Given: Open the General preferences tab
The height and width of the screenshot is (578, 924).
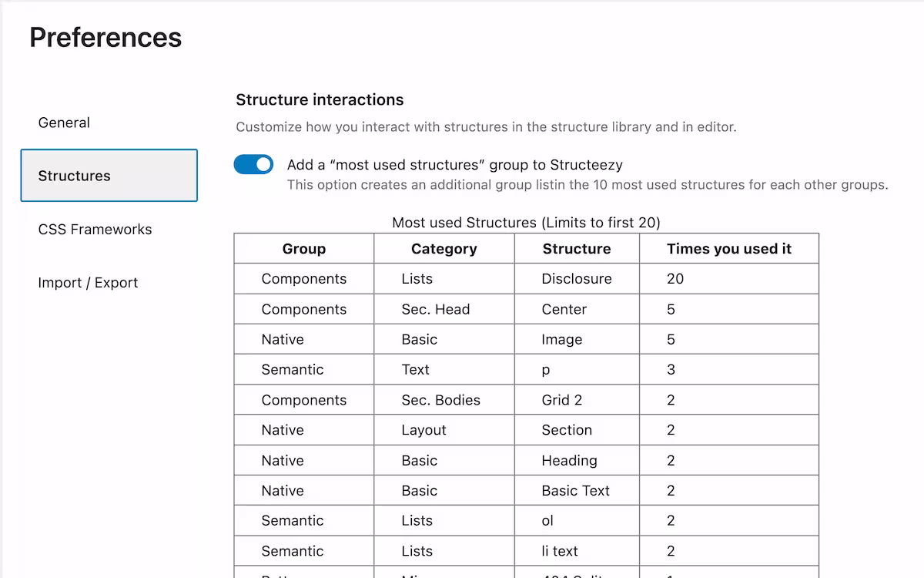Looking at the screenshot, I should [x=64, y=123].
